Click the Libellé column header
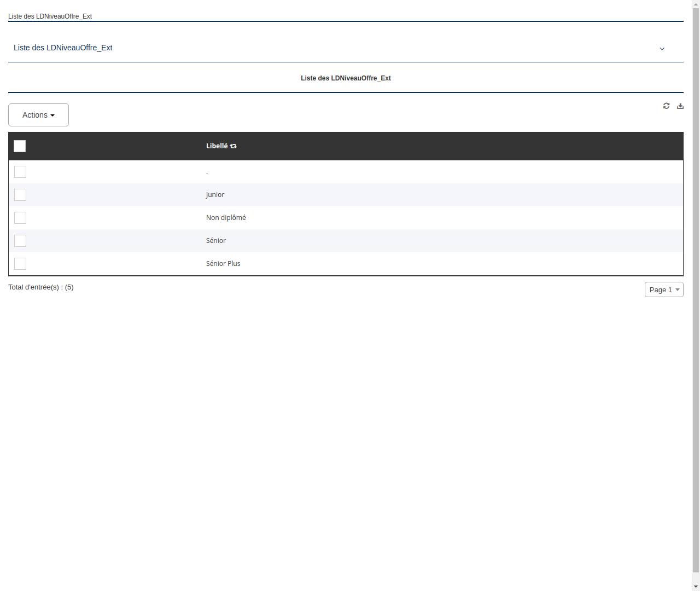This screenshot has height=591, width=700. pyautogui.click(x=218, y=146)
